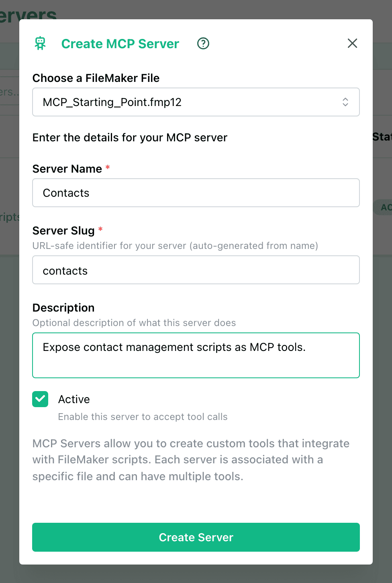Click 'Enter the details for your MCP server' text
The image size is (392, 583).
click(x=130, y=138)
